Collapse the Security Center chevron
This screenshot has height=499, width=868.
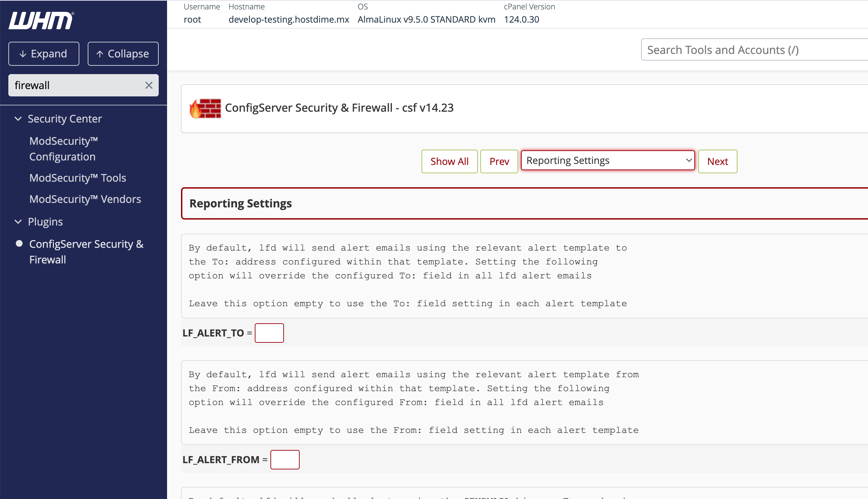pos(18,119)
